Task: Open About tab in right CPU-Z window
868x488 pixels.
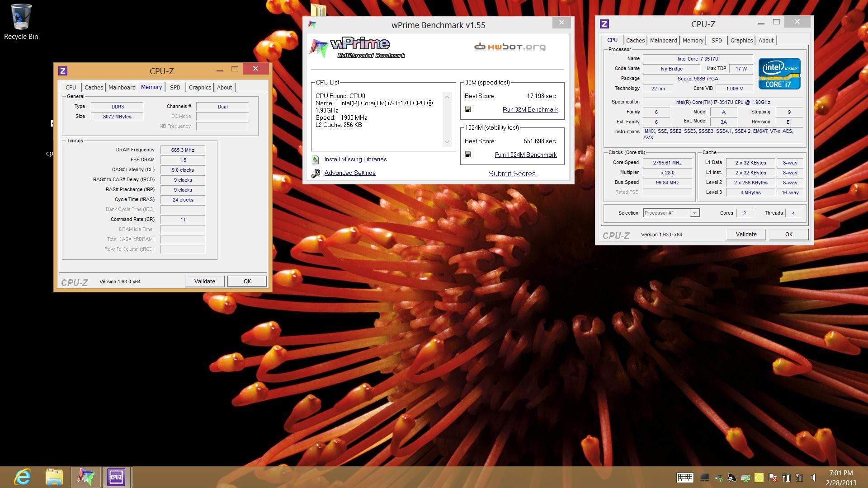Action: pyautogui.click(x=766, y=40)
